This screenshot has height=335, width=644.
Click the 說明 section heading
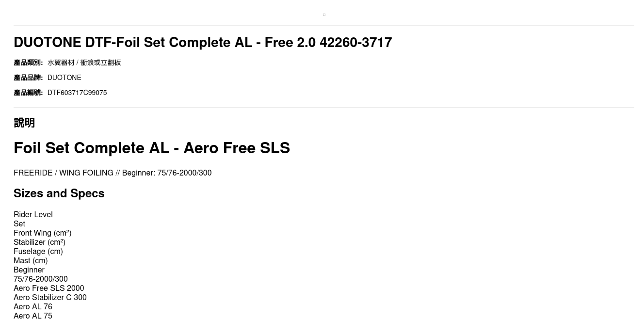tap(24, 123)
